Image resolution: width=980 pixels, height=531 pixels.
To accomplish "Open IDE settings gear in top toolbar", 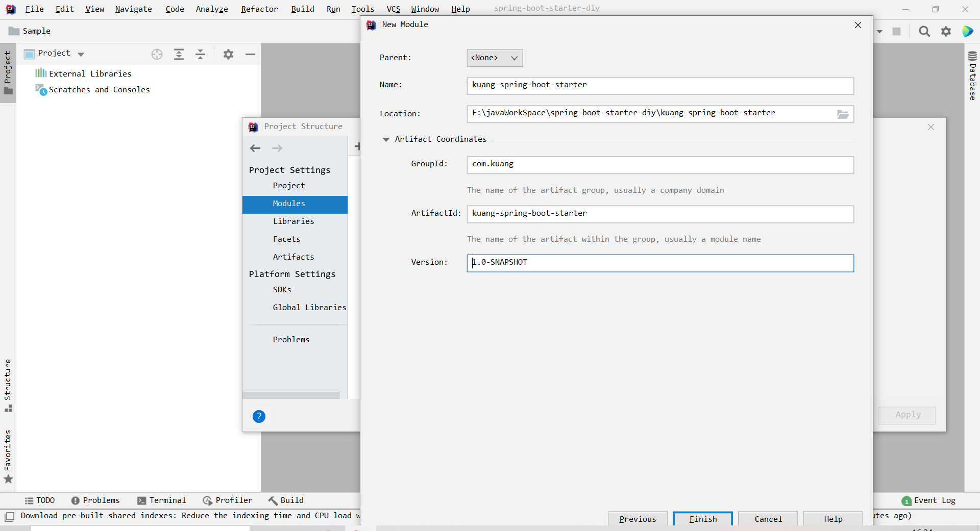I will (946, 31).
